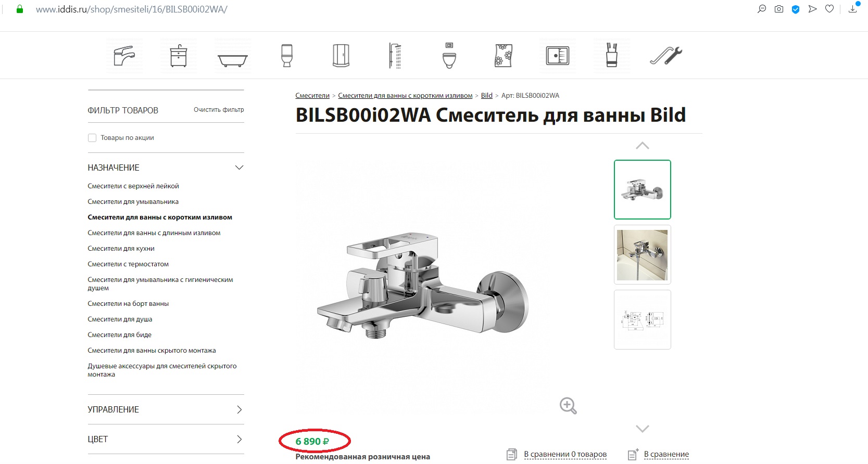
Task: Add page to bookmarks with heart icon
Action: tap(829, 9)
